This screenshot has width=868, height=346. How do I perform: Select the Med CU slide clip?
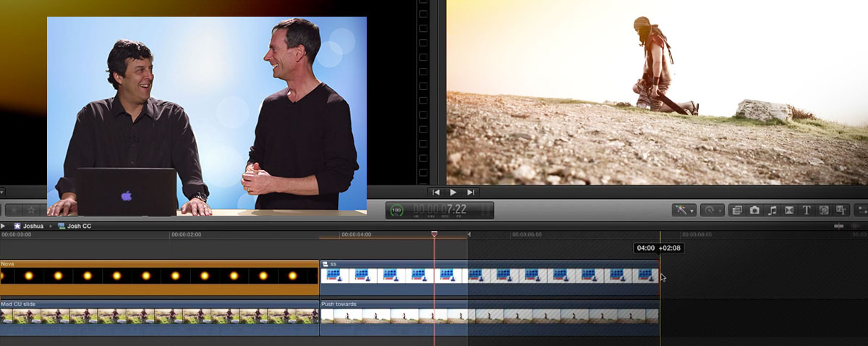click(159, 318)
